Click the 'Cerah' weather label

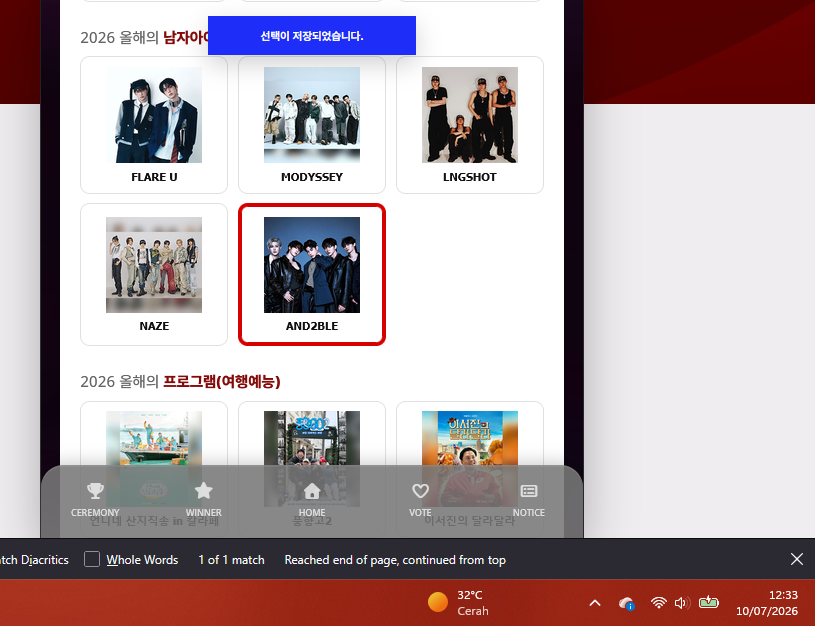click(x=473, y=611)
